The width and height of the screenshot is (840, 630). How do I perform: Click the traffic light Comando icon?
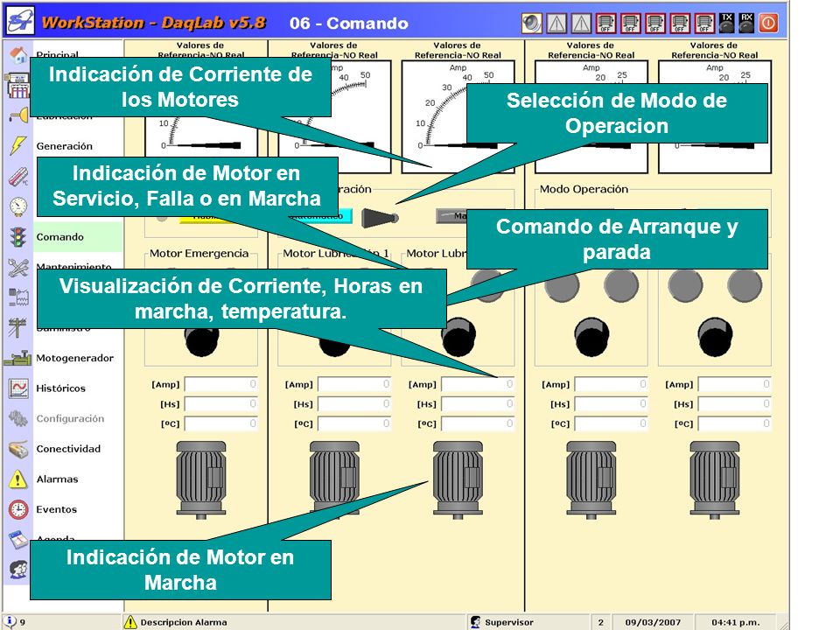coord(18,237)
